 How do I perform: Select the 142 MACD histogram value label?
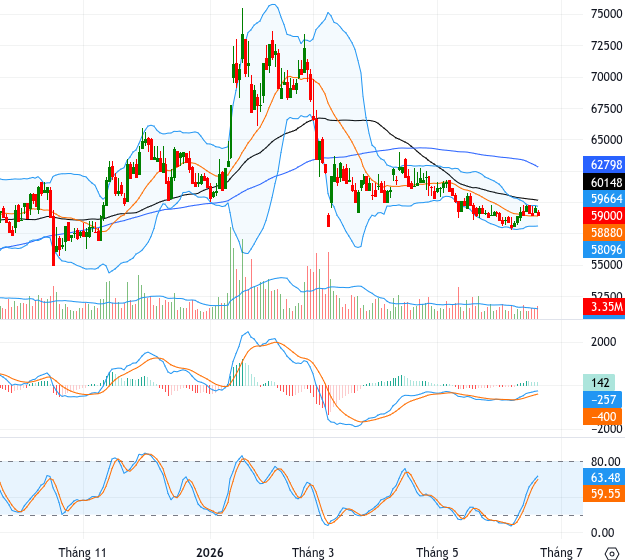click(x=599, y=383)
